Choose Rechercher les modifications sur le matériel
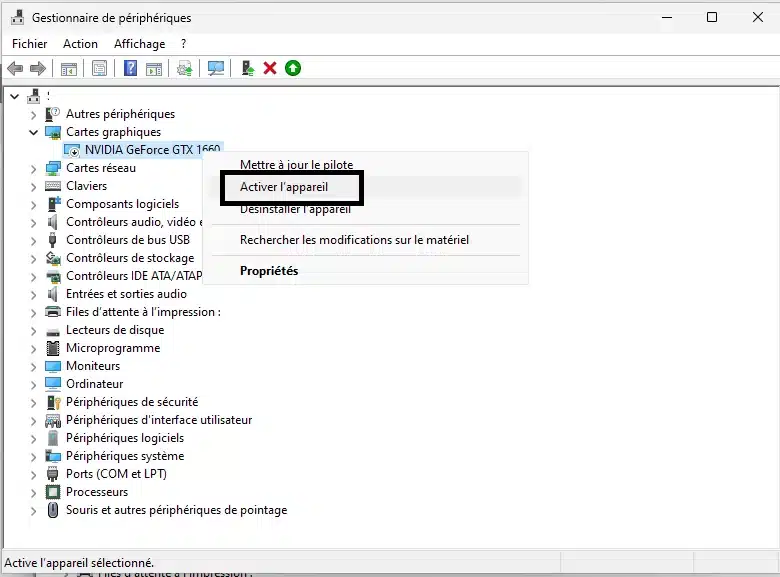This screenshot has height=577, width=780. tap(354, 240)
